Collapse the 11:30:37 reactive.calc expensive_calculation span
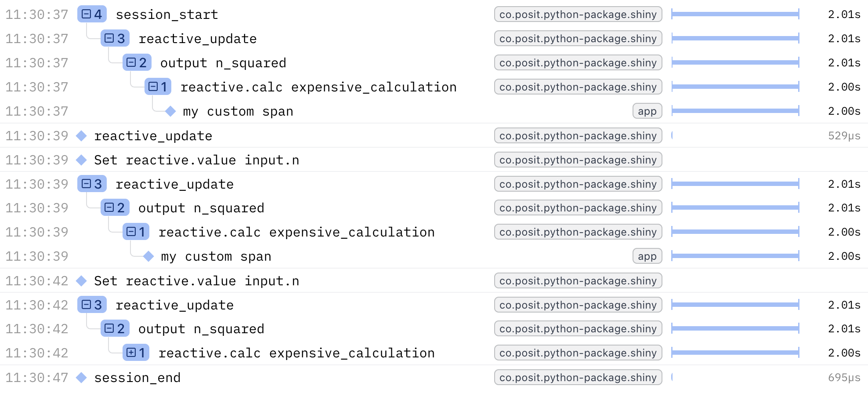This screenshot has height=393, width=868. 153,87
